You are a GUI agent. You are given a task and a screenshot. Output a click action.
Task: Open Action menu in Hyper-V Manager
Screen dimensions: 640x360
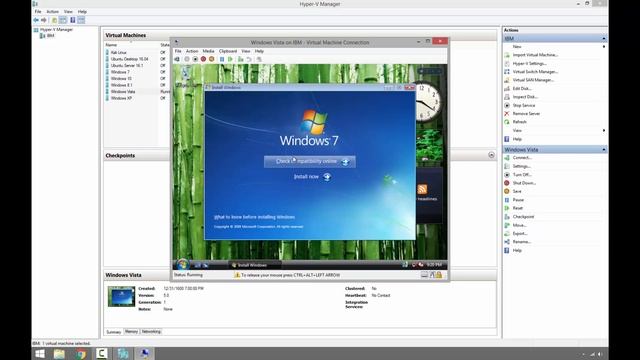tap(52, 11)
